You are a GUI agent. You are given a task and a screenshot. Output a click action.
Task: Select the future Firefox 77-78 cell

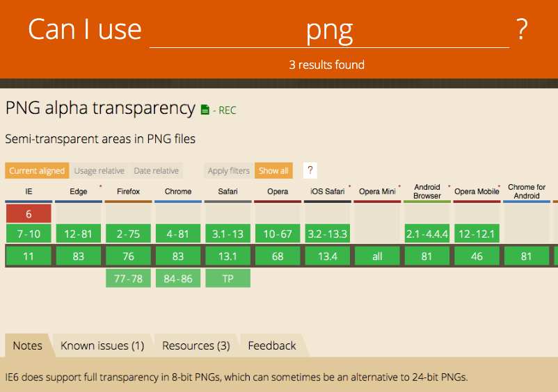(128, 278)
